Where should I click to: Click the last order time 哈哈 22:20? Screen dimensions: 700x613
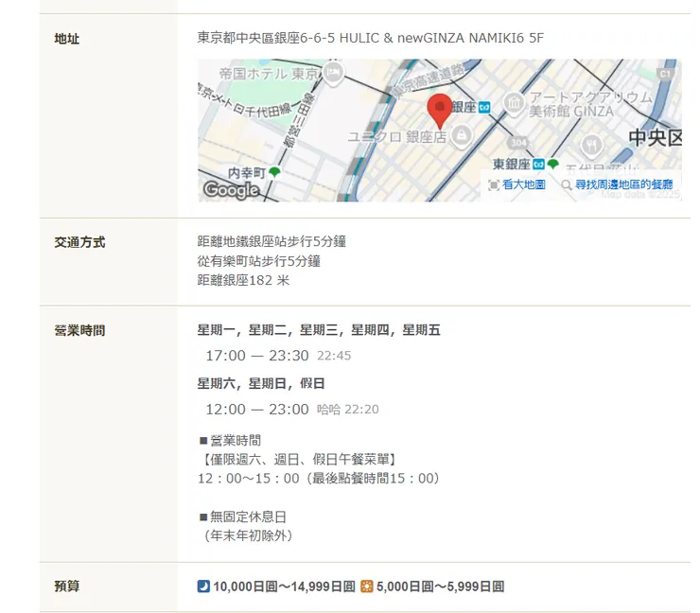[x=348, y=410]
